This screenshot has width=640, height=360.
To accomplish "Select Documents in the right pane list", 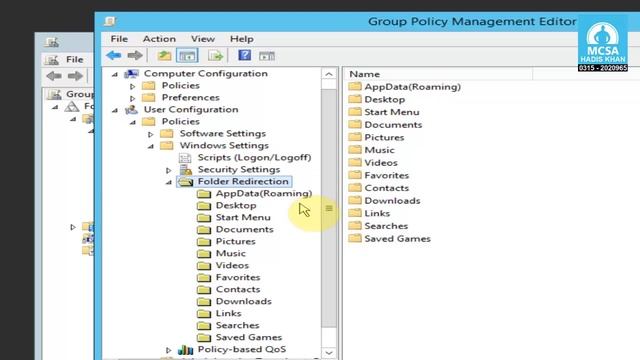I will click(x=393, y=124).
